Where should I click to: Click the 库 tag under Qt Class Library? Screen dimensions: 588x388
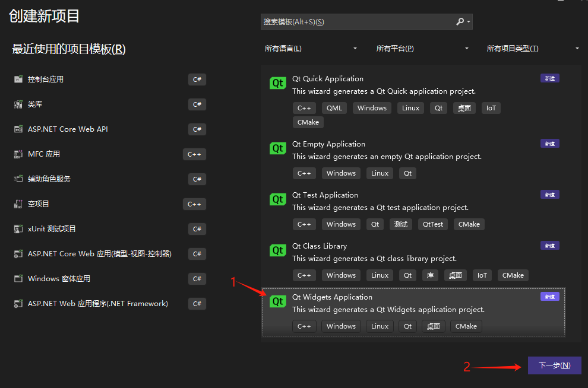pyautogui.click(x=430, y=275)
